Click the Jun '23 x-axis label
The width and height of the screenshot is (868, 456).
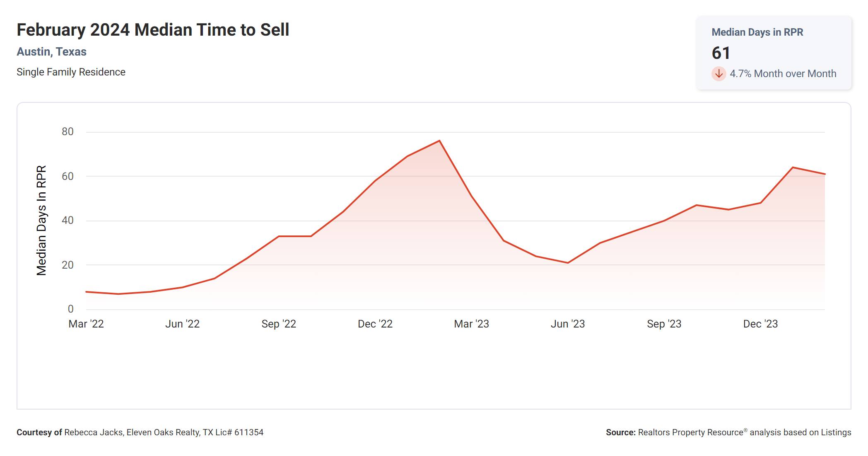(x=568, y=324)
